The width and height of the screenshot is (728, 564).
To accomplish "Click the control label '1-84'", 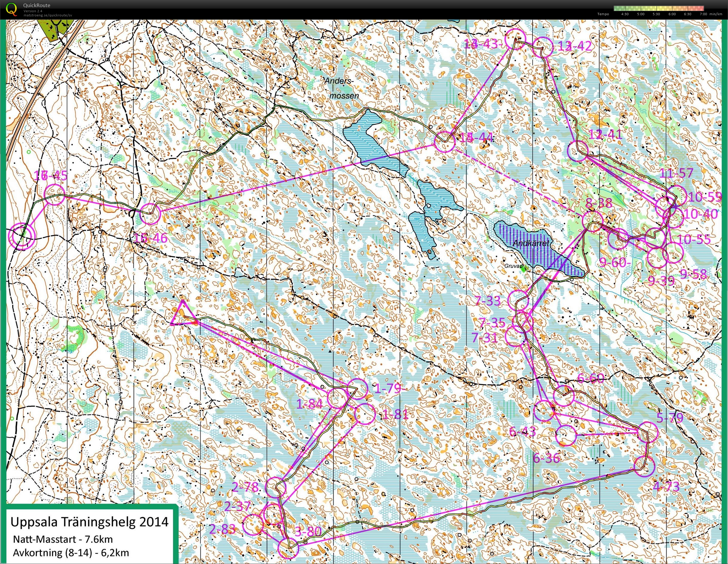I will click(309, 404).
